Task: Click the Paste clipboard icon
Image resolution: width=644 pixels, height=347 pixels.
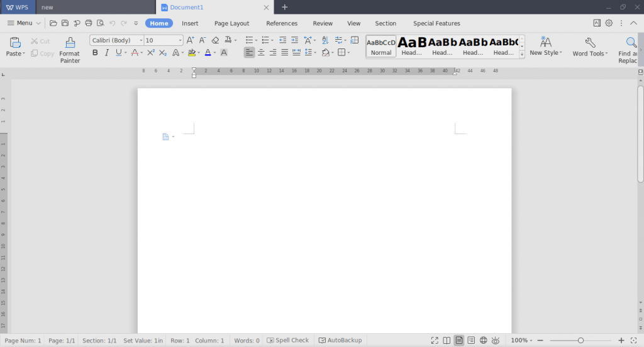Action: [15, 42]
